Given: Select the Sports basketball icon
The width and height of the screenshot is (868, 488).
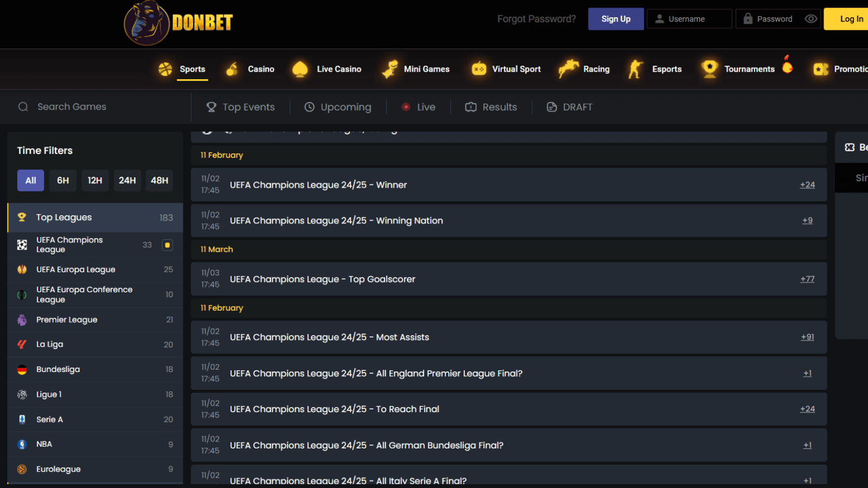Looking at the screenshot, I should tap(165, 69).
